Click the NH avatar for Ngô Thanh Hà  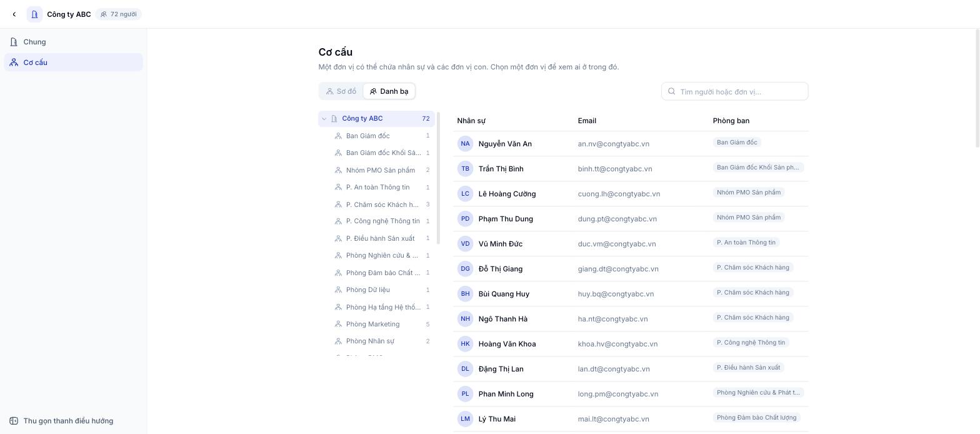pyautogui.click(x=465, y=319)
